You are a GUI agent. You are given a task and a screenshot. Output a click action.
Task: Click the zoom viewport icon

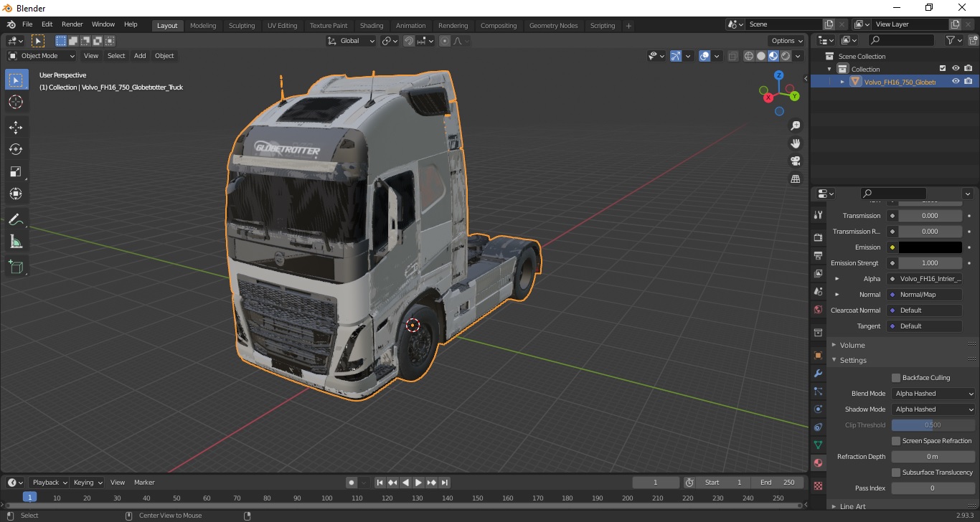795,125
